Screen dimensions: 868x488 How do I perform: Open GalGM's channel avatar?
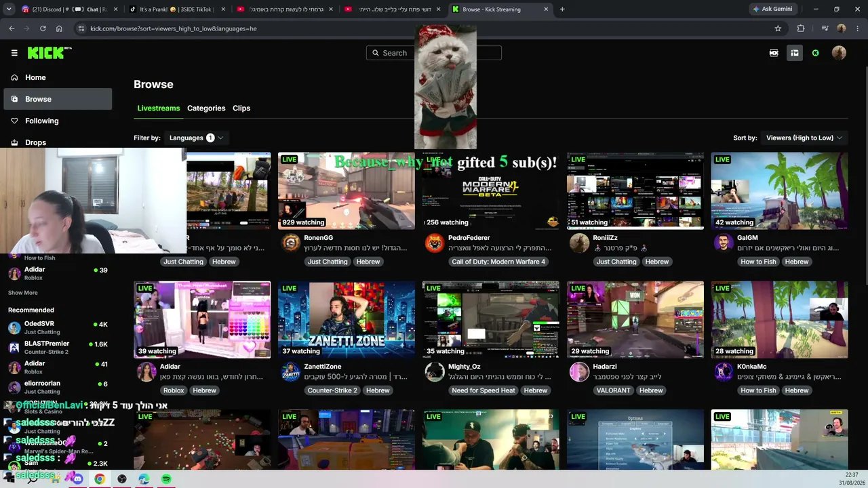click(724, 243)
